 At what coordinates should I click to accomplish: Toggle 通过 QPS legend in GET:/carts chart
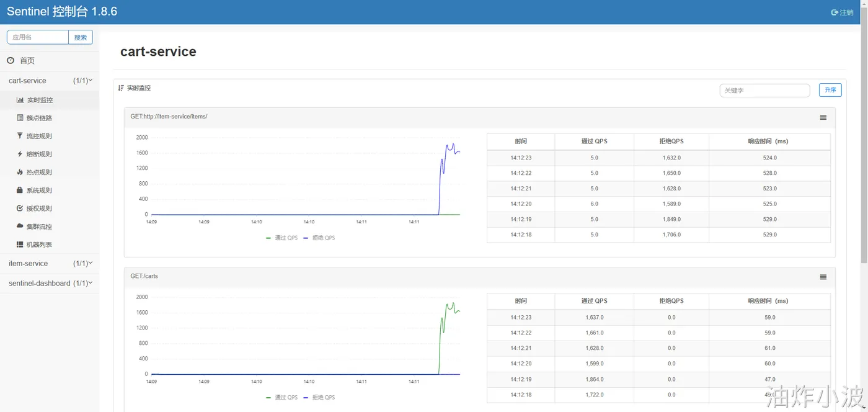tap(282, 397)
